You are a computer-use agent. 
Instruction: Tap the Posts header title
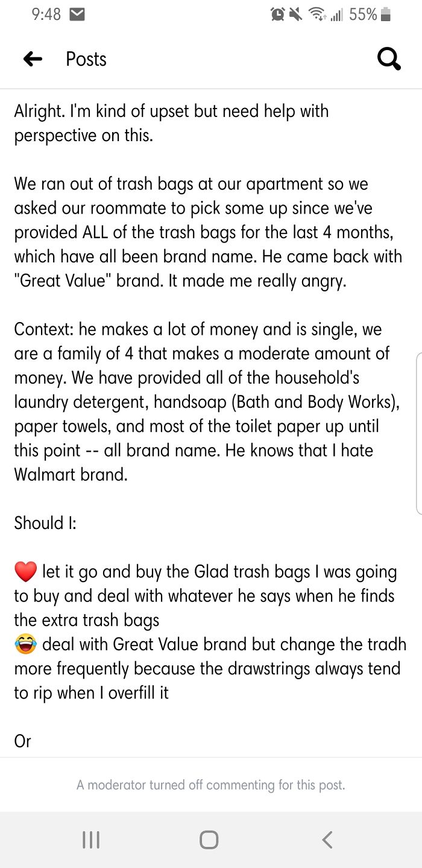86,59
